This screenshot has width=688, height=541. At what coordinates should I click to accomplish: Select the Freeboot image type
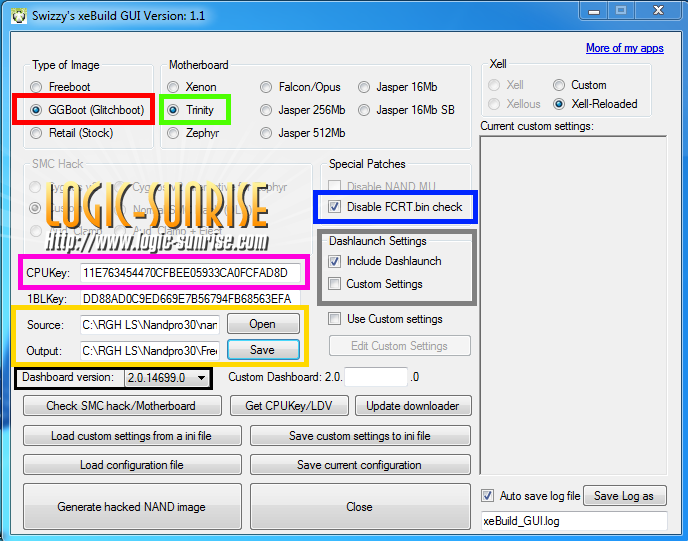(x=37, y=87)
